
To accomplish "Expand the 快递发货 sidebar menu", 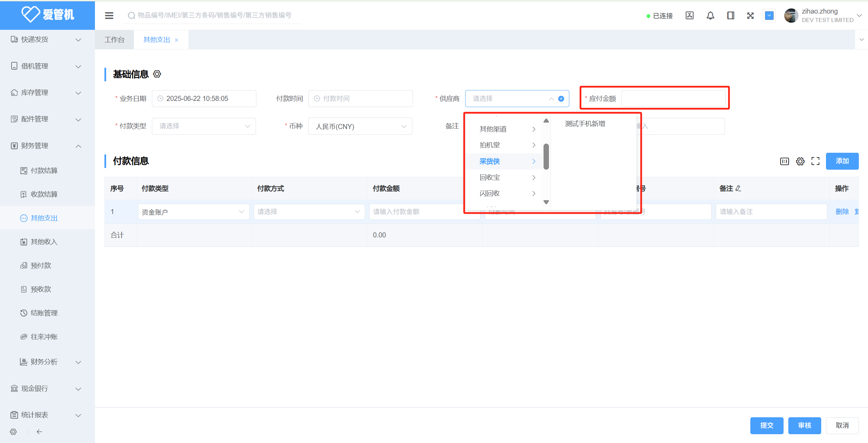I will [47, 40].
